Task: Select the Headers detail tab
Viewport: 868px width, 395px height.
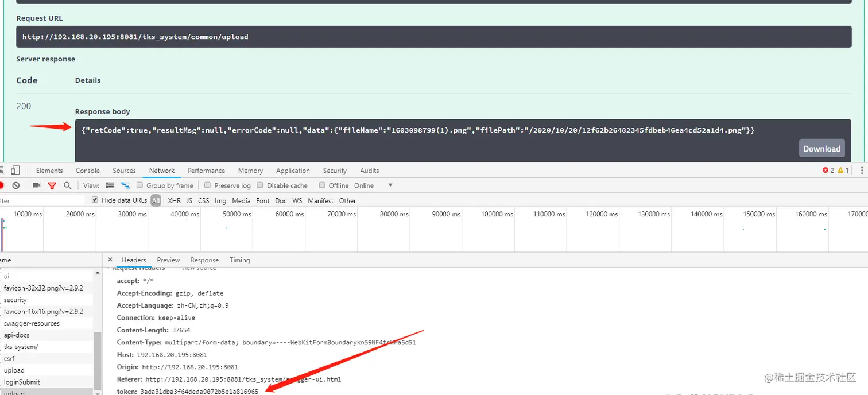Action: tap(134, 260)
